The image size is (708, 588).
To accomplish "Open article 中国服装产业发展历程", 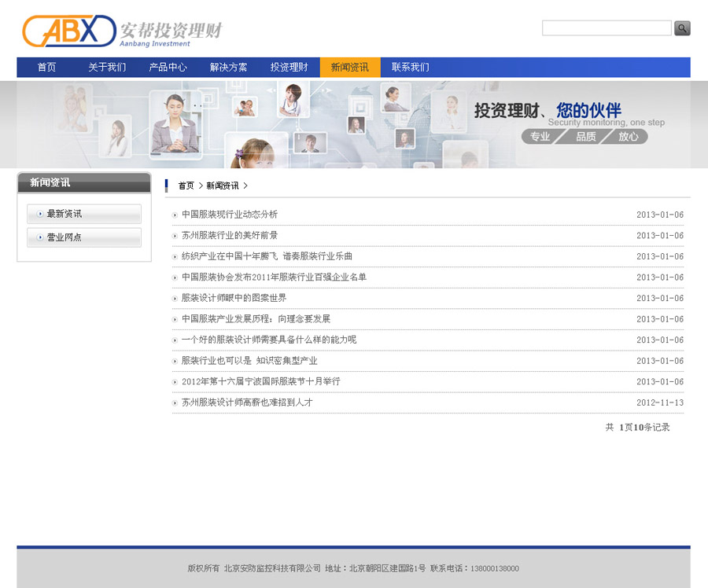I will pos(256,318).
